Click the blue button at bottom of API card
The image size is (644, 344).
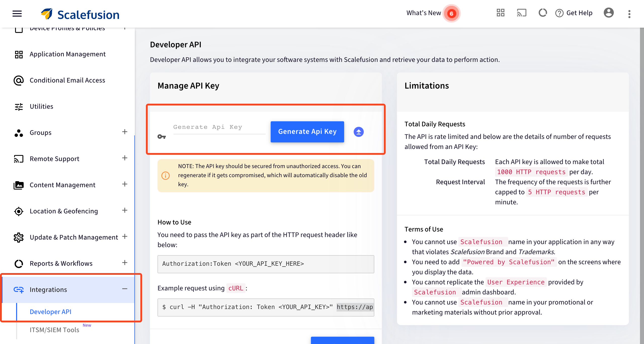coord(342,340)
